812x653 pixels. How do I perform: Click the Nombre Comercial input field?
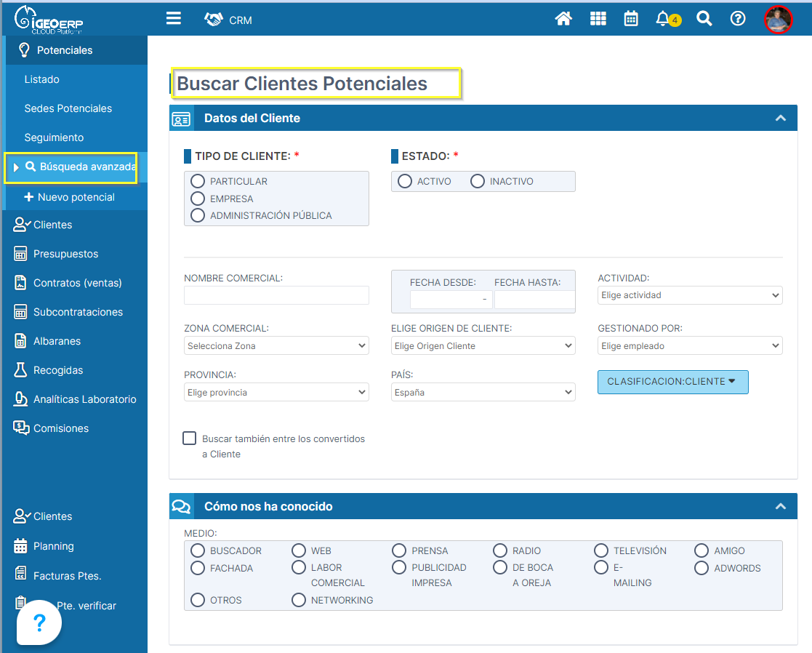(276, 295)
